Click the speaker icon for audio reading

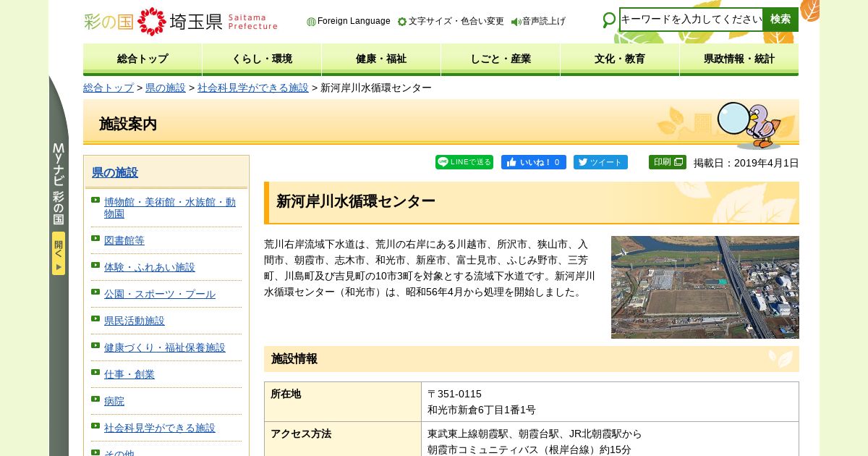(516, 22)
